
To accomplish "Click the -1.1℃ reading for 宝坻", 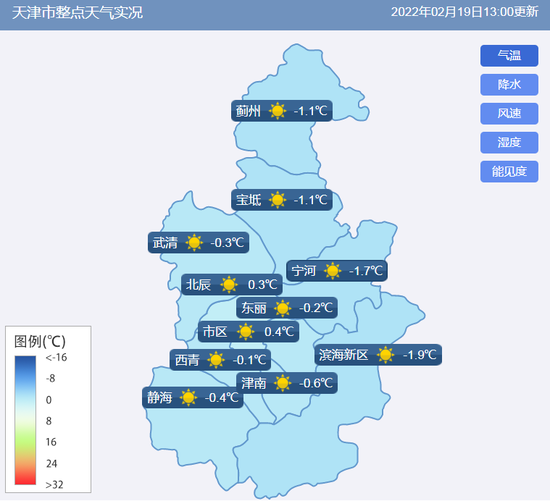I will (310, 200).
